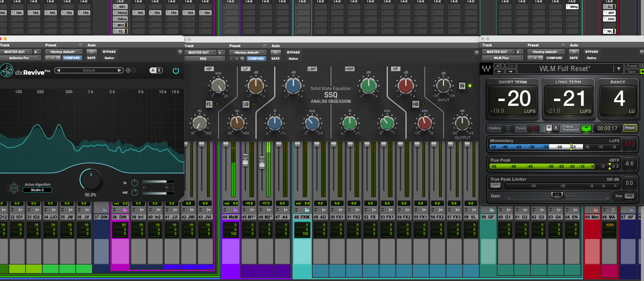Viewport: 644px width, 281px height.
Task: Toggle the SSQ LB low bell switch
Action: tap(246, 104)
